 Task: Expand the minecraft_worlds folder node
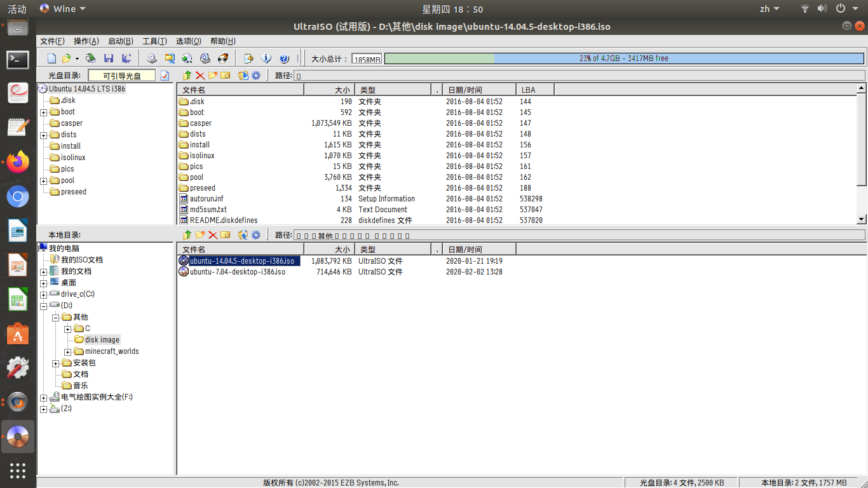tap(68, 352)
